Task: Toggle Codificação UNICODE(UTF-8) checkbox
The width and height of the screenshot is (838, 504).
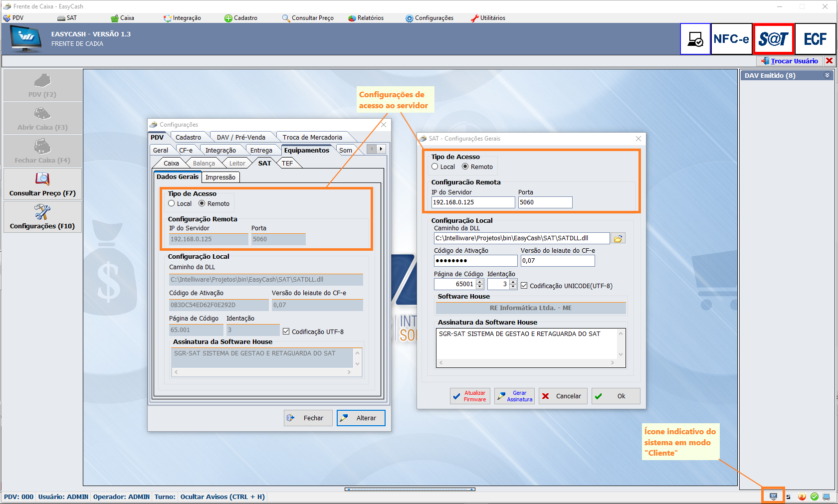Action: pyautogui.click(x=524, y=286)
